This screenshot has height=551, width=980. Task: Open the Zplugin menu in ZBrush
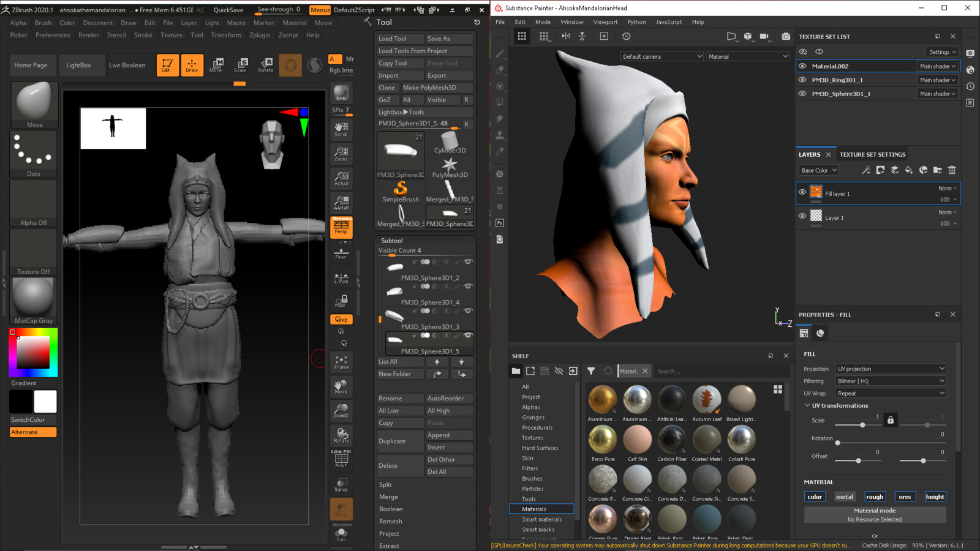point(260,35)
